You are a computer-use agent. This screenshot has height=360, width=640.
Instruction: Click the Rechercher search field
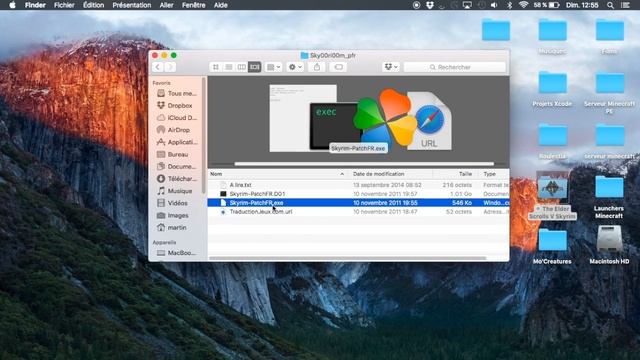point(455,67)
